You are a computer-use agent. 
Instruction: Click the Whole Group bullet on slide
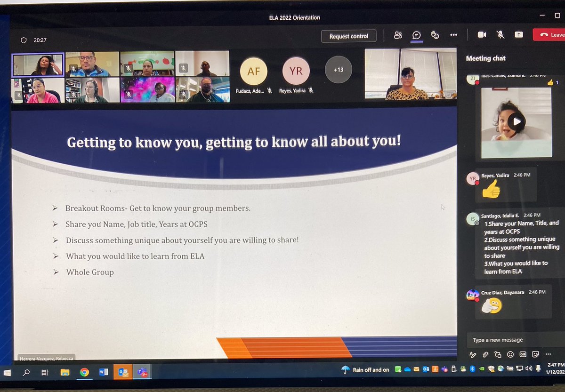(90, 272)
